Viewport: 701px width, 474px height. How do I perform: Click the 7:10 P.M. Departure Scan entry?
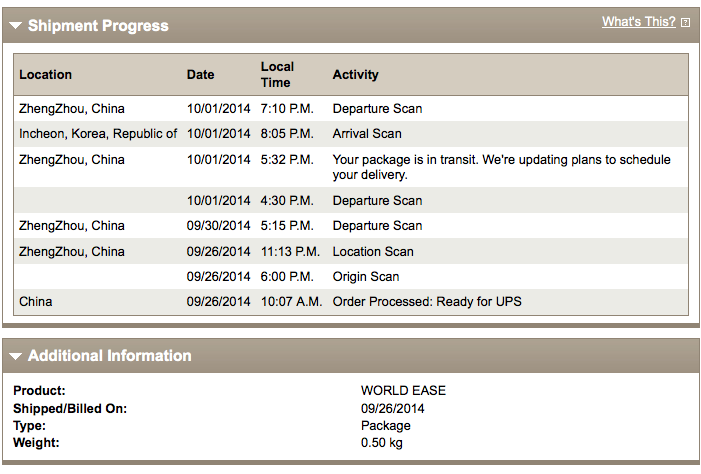[x=351, y=109]
